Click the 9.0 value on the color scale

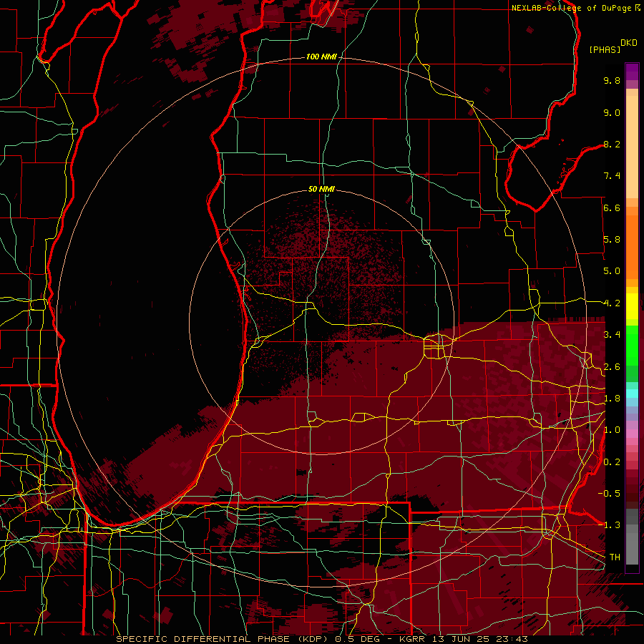coord(612,112)
